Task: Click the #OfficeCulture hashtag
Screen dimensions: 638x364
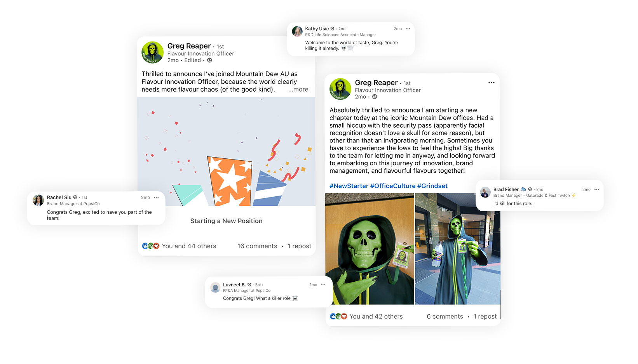Action: point(393,186)
